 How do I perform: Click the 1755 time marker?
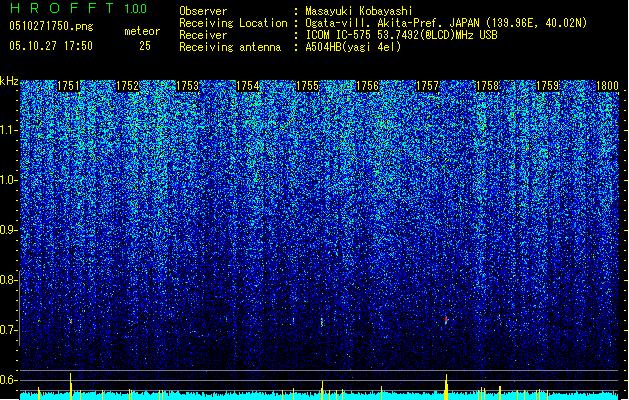pyautogui.click(x=307, y=86)
